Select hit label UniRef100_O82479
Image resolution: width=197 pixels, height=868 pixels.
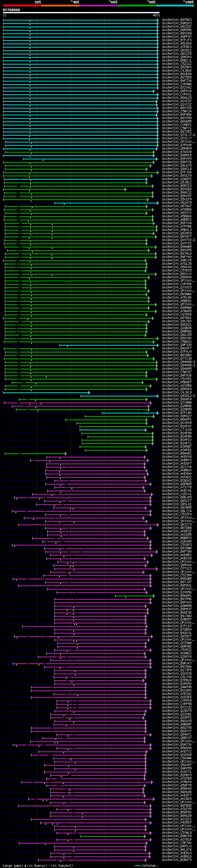[177, 203]
